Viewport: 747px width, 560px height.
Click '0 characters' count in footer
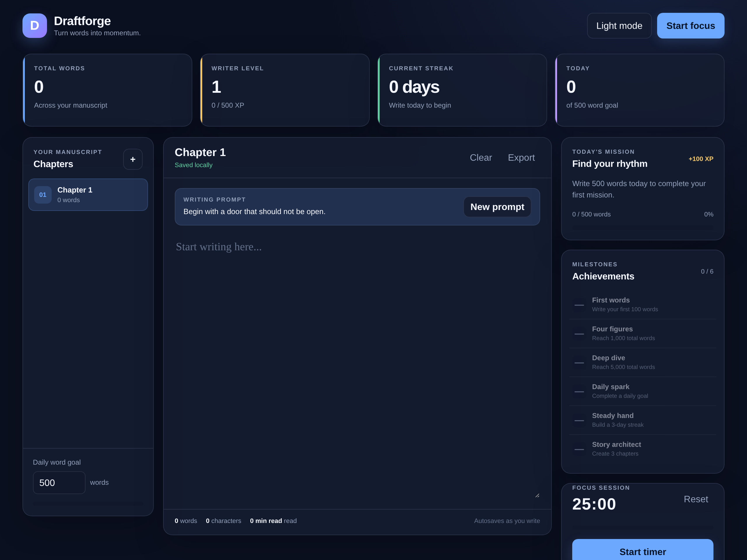pos(224,521)
